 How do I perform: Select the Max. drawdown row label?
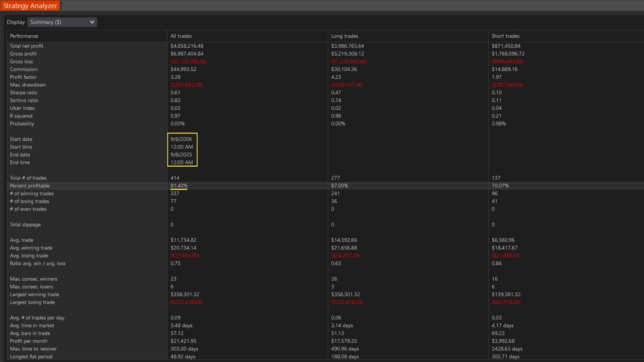(28, 85)
